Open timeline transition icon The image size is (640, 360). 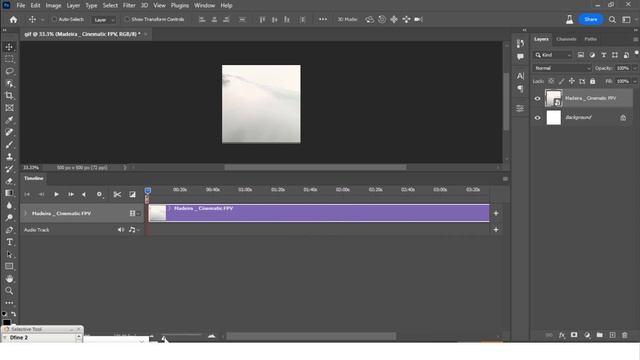point(132,194)
